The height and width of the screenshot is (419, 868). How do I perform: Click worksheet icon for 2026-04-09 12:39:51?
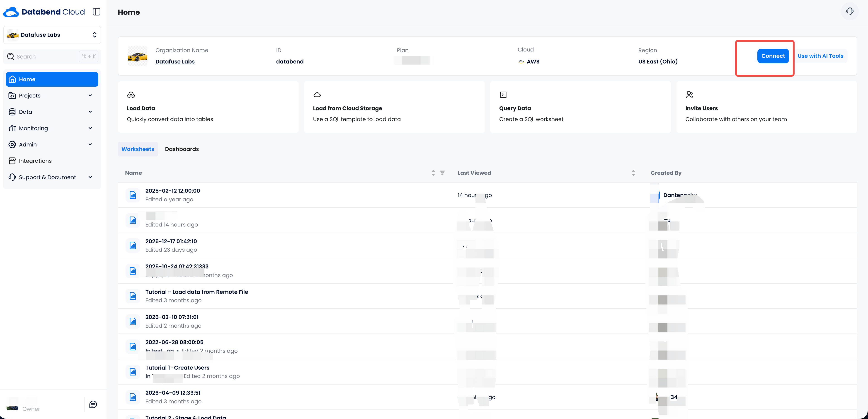point(133,397)
